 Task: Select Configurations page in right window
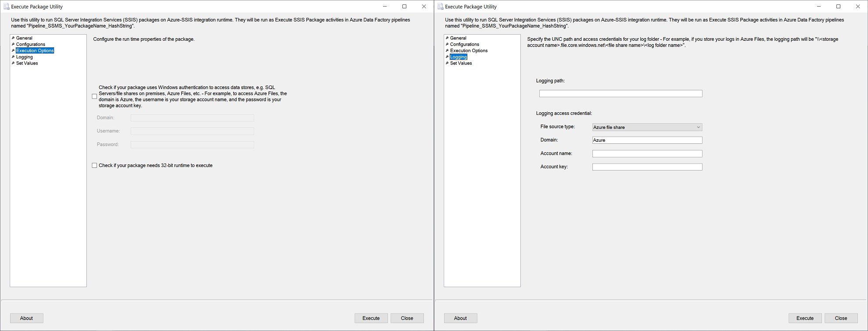pos(465,44)
